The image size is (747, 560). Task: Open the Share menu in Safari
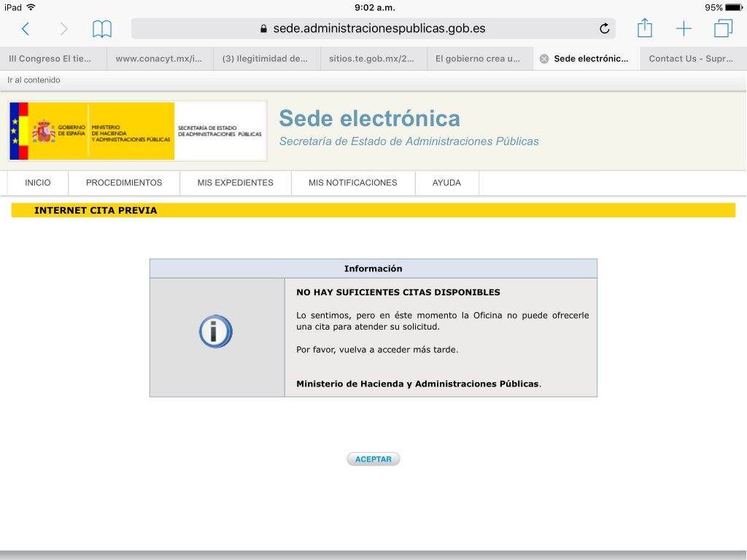(644, 28)
